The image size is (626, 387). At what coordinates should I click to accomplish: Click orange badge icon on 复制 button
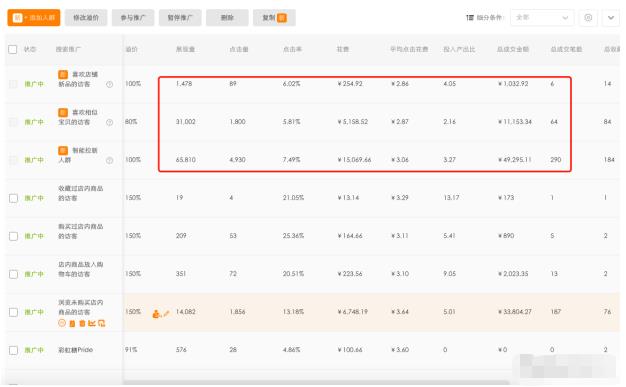(x=282, y=18)
